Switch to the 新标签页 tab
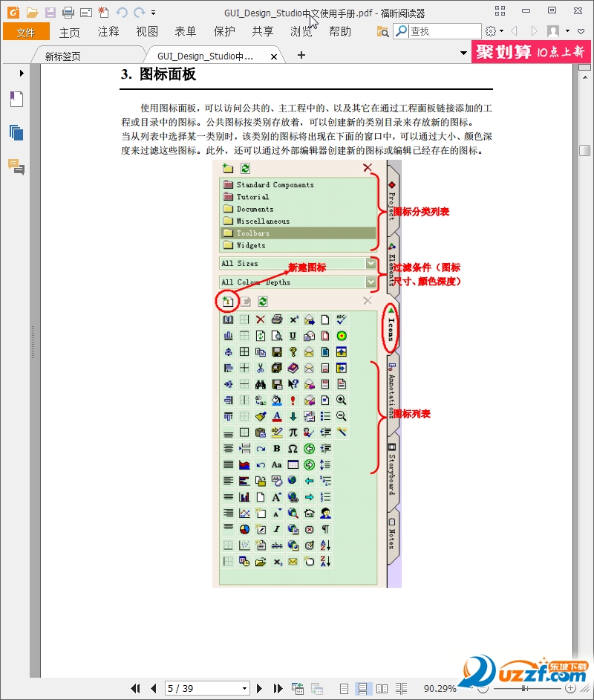 [x=63, y=56]
